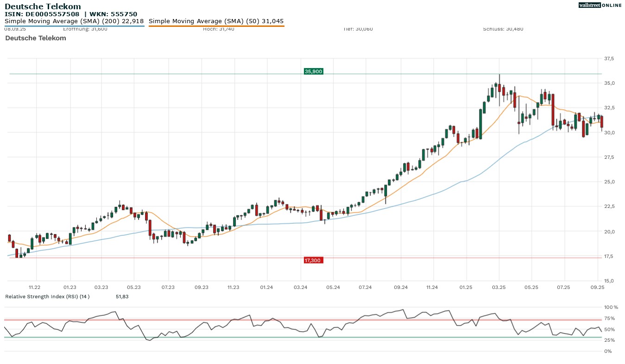Image resolution: width=625 pixels, height=364 pixels.
Task: Click the 27,5 price axis label
Action: [x=609, y=157]
